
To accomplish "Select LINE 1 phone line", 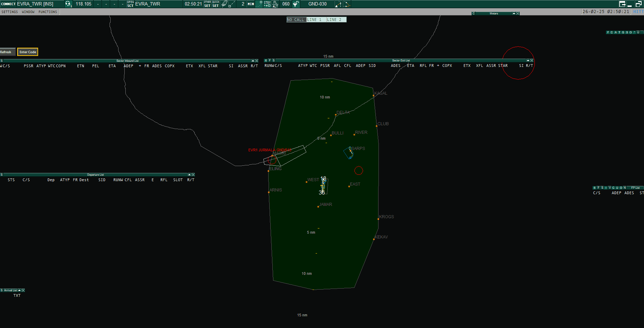I will 316,20.
